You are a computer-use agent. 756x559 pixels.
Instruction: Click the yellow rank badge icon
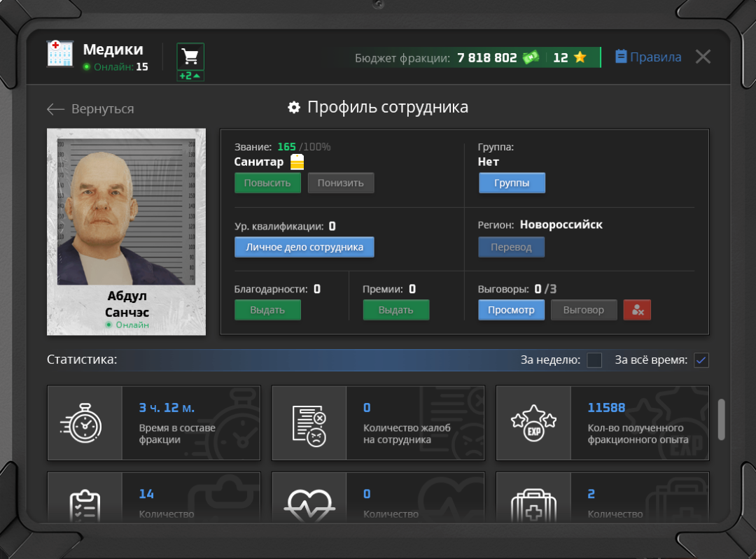pyautogui.click(x=297, y=162)
